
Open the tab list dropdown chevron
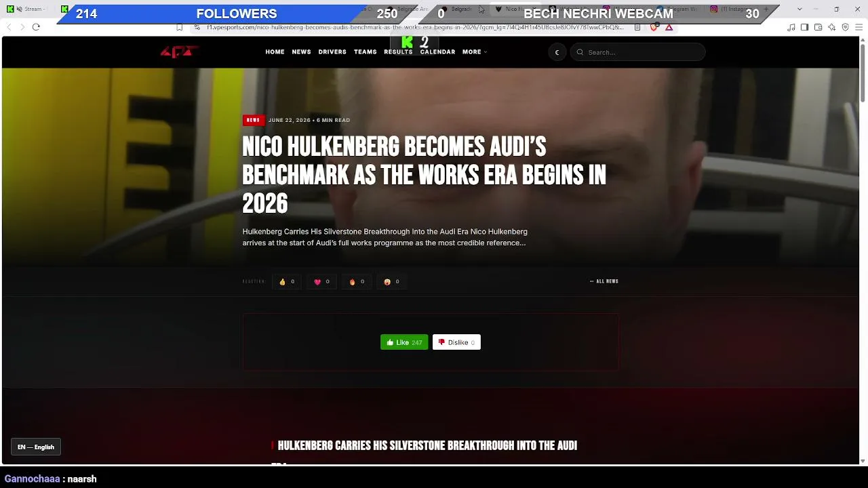[800, 9]
